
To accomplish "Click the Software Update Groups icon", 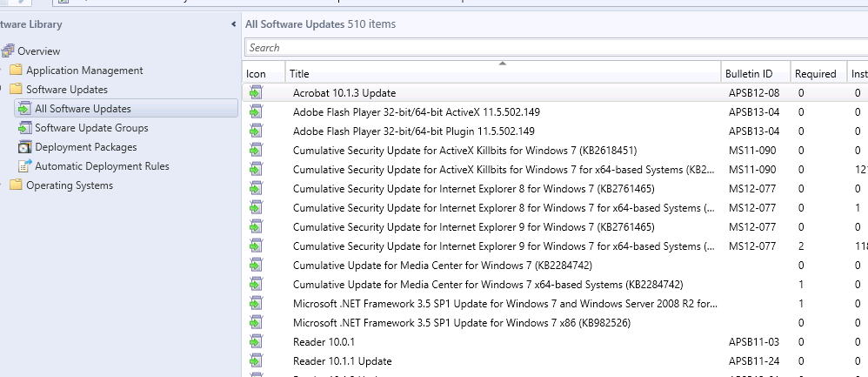I will pos(25,127).
